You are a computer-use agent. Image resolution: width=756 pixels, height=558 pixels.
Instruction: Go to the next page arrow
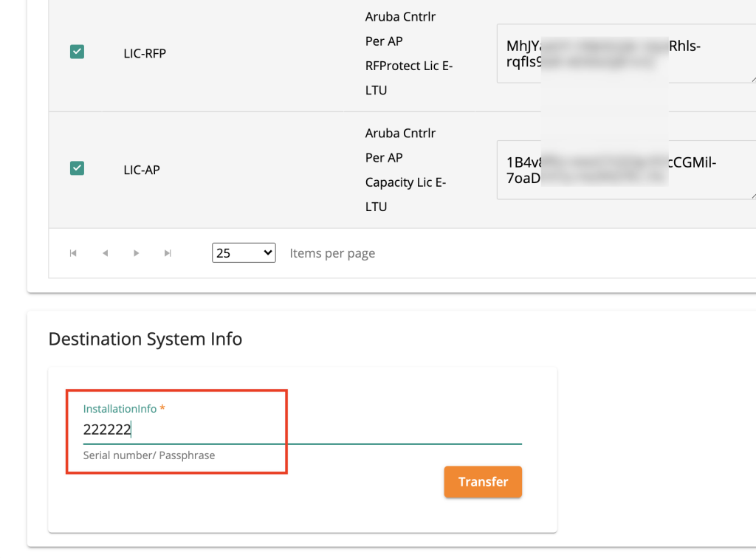pyautogui.click(x=136, y=253)
